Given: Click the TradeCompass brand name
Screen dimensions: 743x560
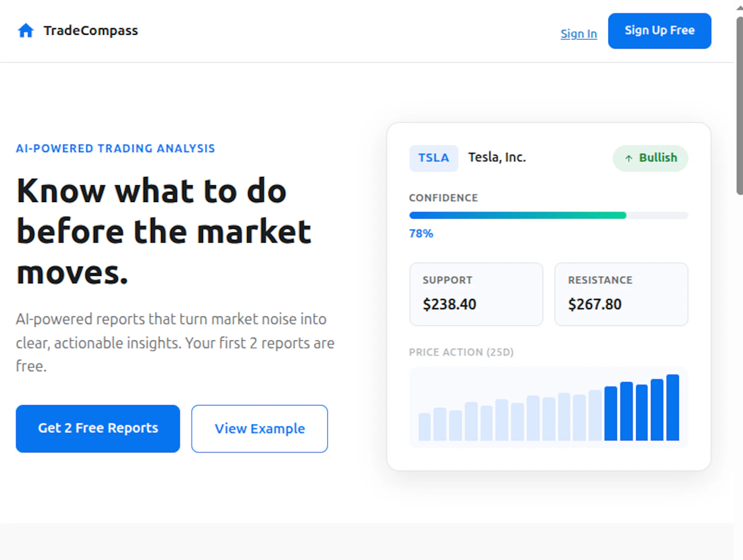Looking at the screenshot, I should pyautogui.click(x=91, y=30).
